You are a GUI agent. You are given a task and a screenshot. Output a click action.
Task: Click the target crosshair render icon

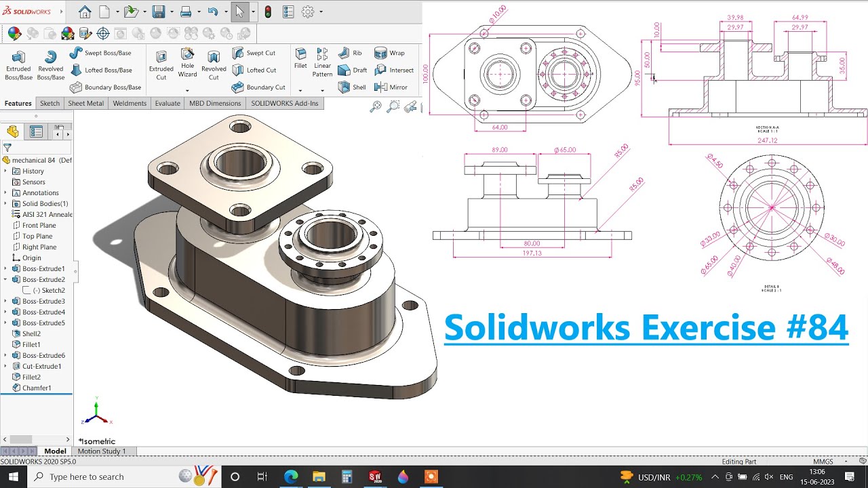[x=103, y=33]
